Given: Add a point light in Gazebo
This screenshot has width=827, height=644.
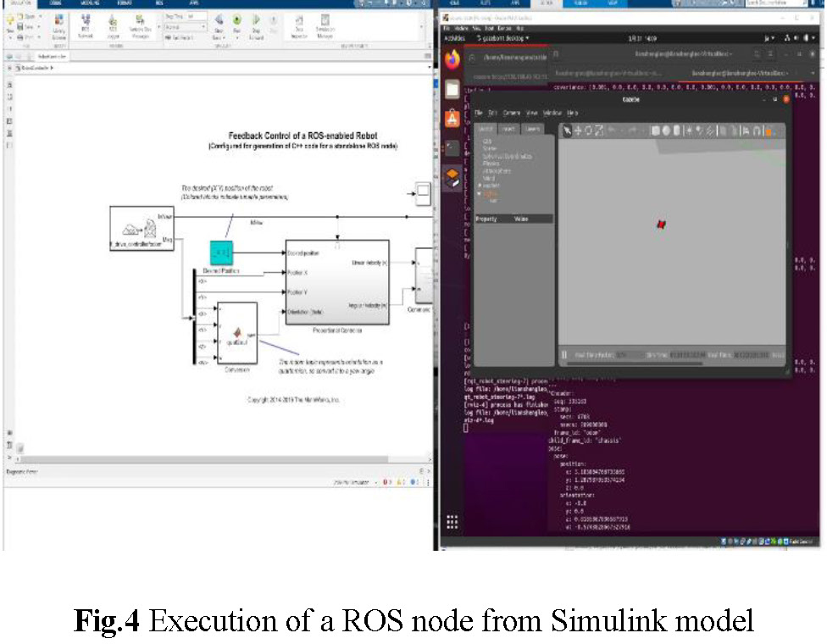Looking at the screenshot, I should 689,130.
